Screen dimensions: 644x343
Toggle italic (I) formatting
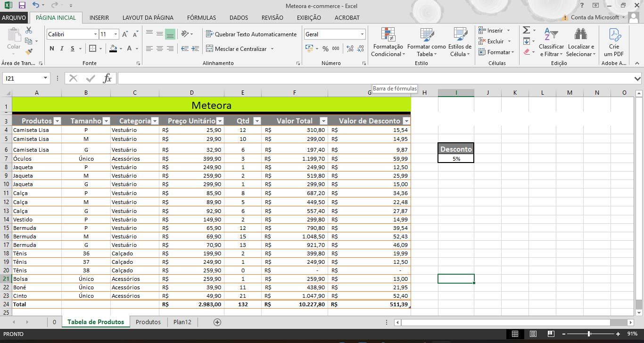[62, 49]
